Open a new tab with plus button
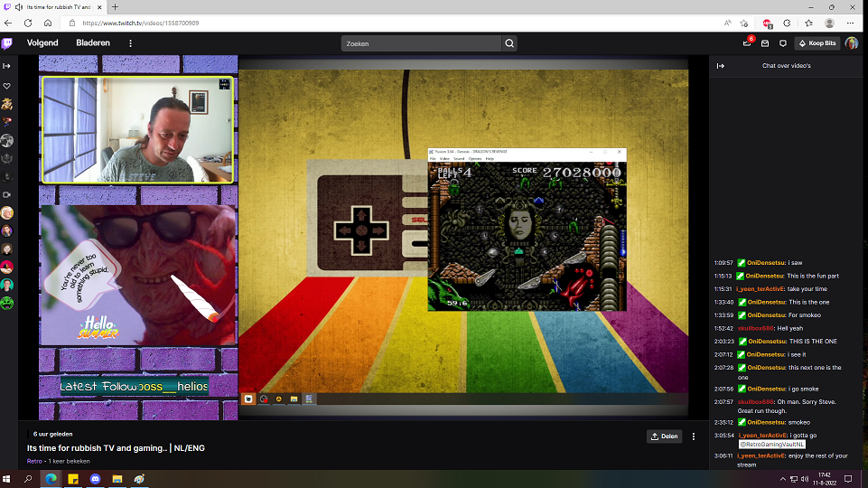The image size is (868, 488). coord(115,7)
